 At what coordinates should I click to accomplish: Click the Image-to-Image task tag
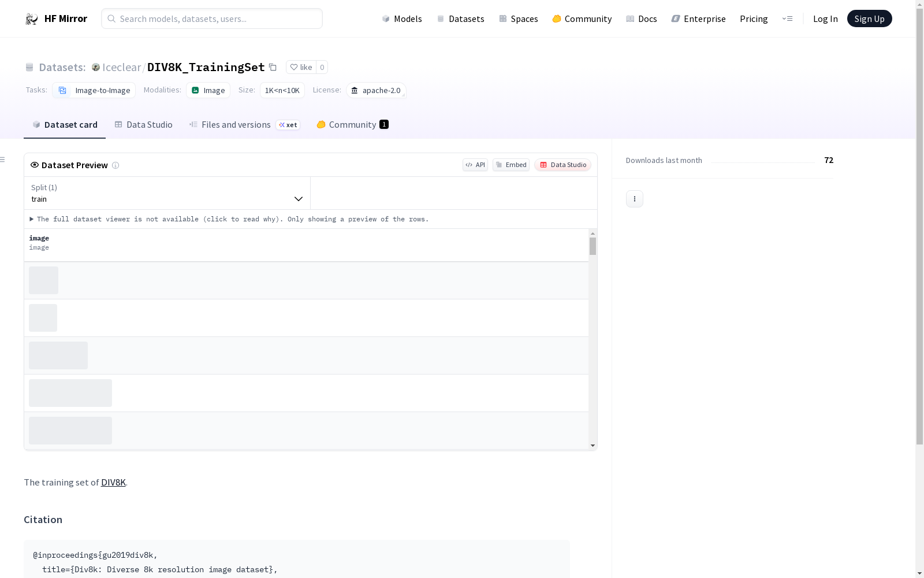[94, 90]
